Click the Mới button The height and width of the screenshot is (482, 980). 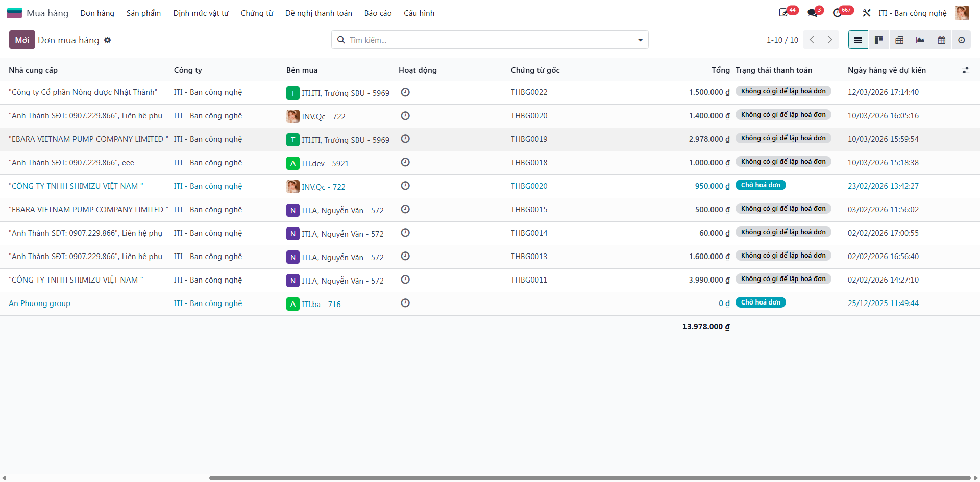pyautogui.click(x=22, y=40)
